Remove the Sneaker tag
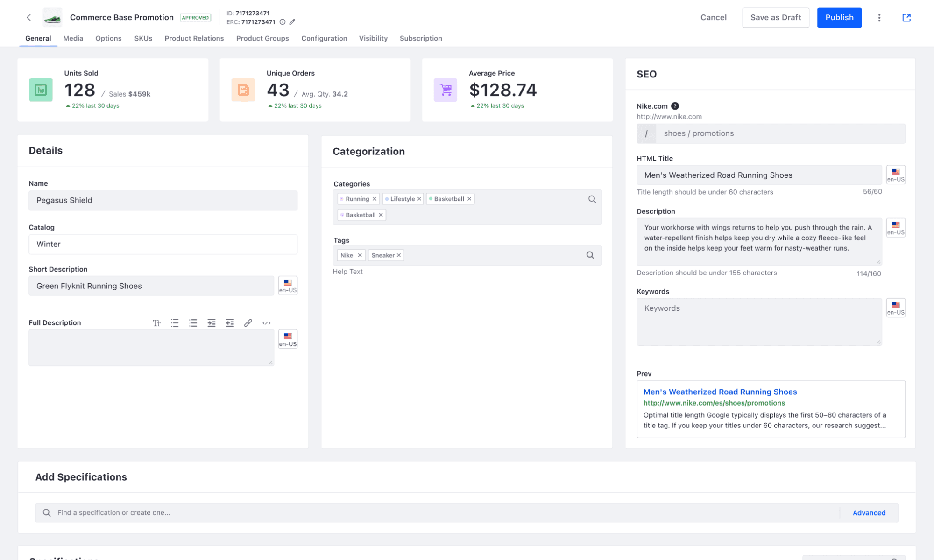 (x=399, y=255)
